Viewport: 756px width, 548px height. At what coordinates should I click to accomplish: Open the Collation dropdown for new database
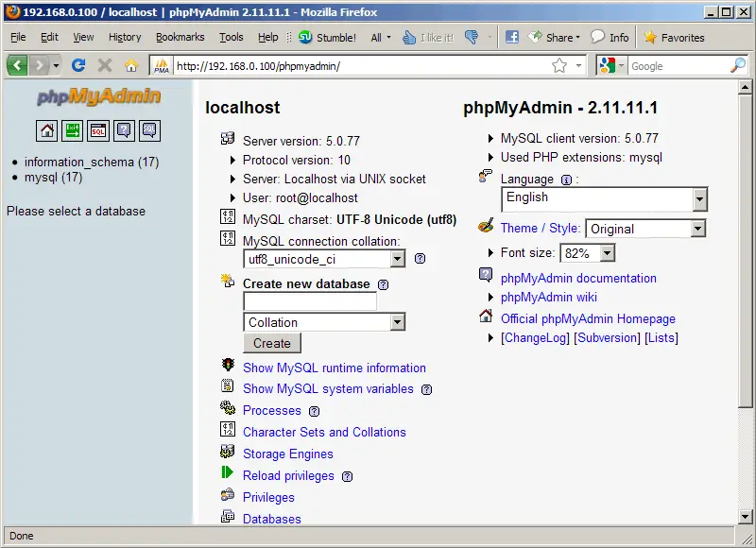click(324, 322)
